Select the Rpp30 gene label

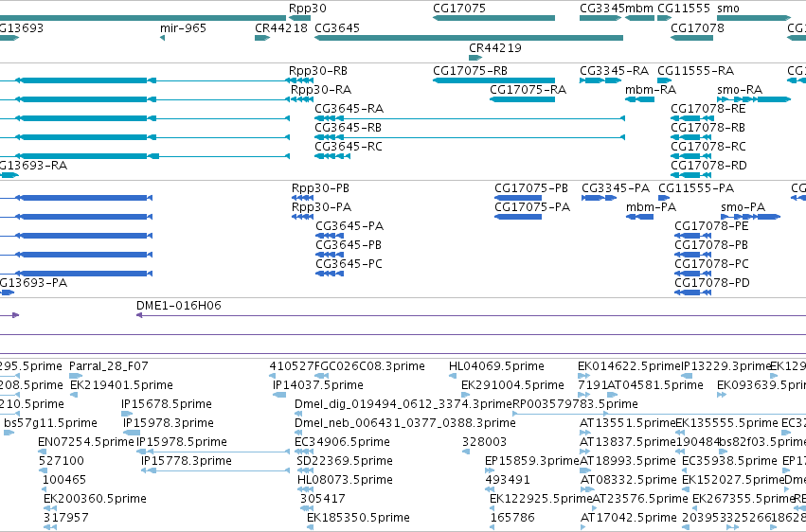tap(308, 9)
